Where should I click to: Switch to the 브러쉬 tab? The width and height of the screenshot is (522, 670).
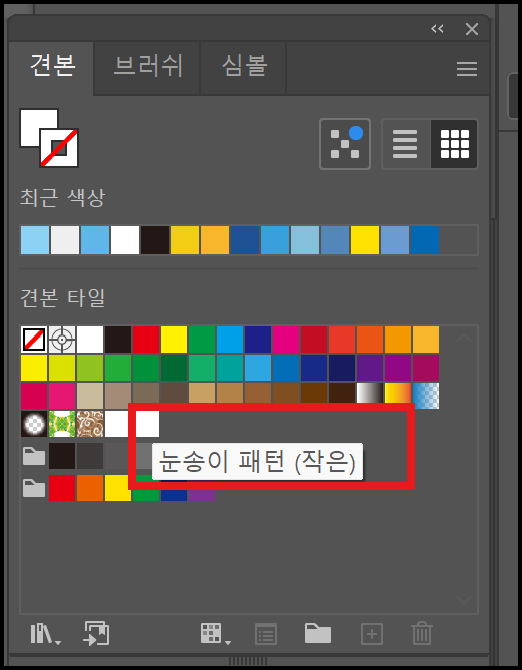point(147,66)
